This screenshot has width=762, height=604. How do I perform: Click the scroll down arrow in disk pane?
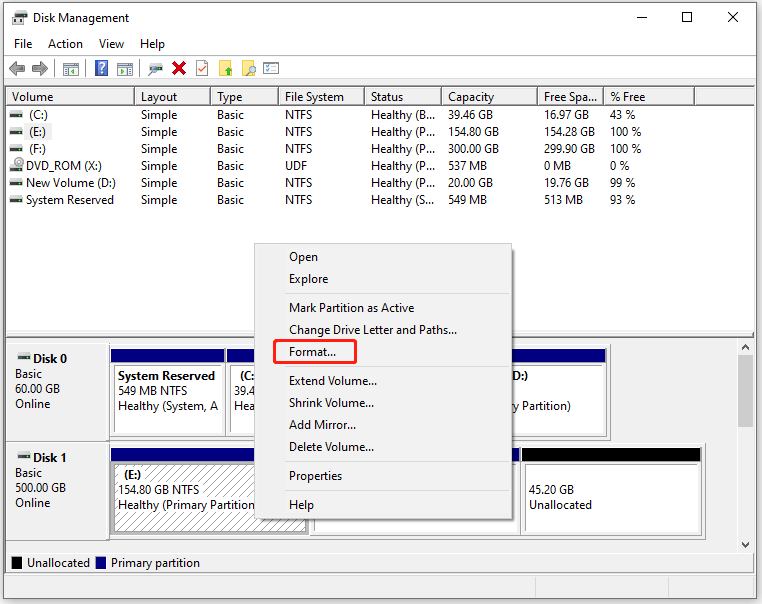pos(745,545)
